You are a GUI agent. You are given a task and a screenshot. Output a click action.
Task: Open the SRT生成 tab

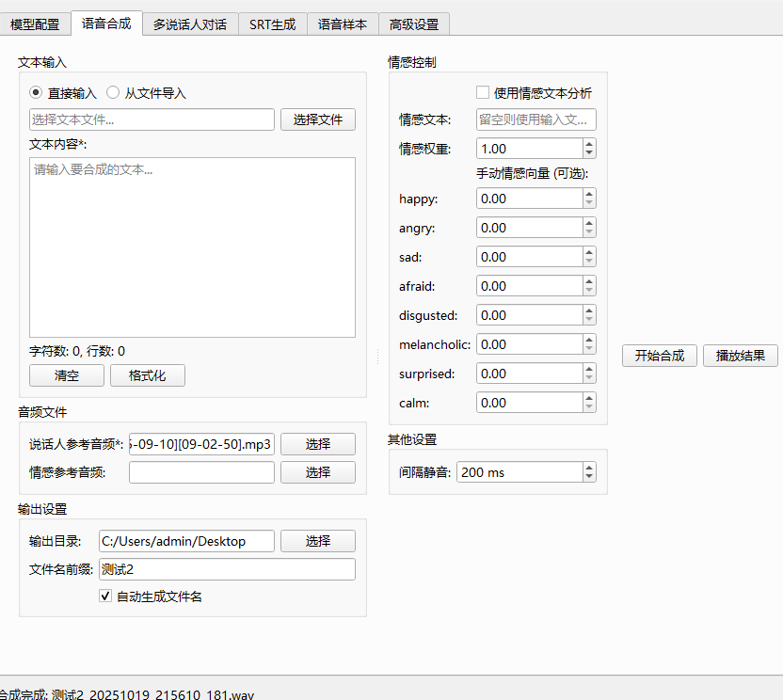coord(272,24)
